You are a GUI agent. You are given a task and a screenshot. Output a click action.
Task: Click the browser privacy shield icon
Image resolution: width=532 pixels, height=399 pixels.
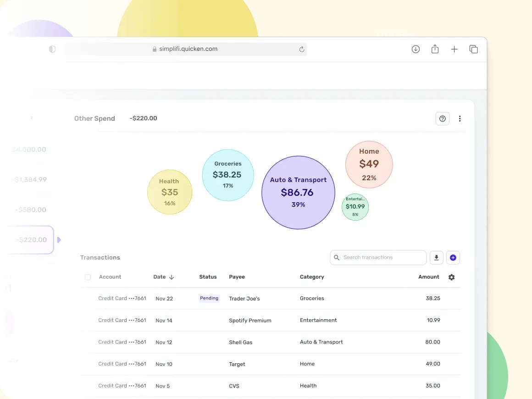tap(52, 49)
